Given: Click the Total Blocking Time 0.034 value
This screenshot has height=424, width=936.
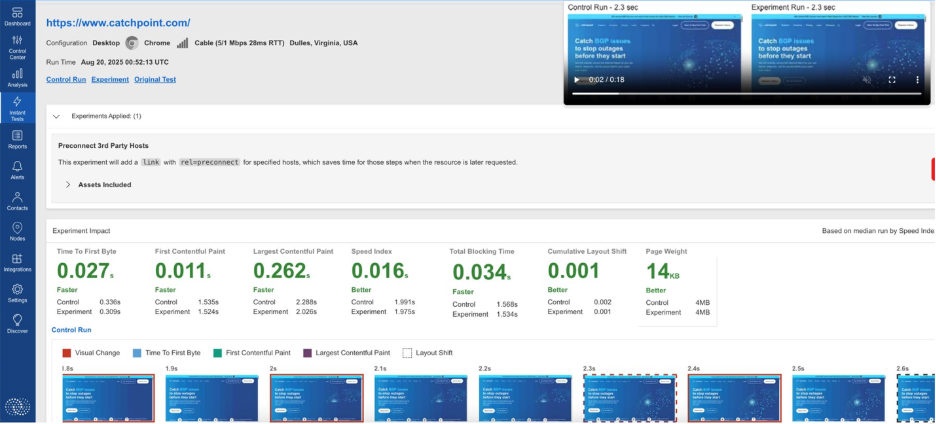Looking at the screenshot, I should tap(481, 272).
